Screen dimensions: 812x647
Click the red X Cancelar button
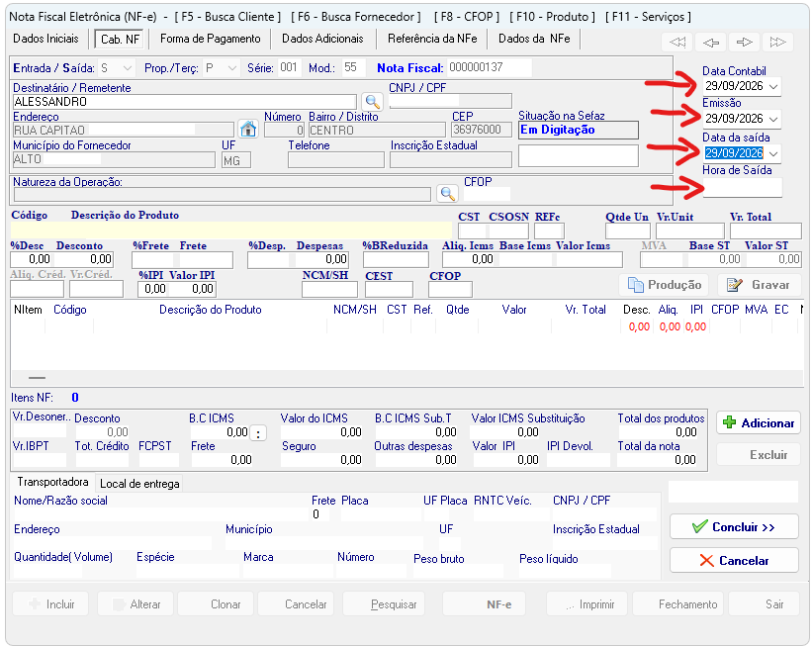[734, 561]
